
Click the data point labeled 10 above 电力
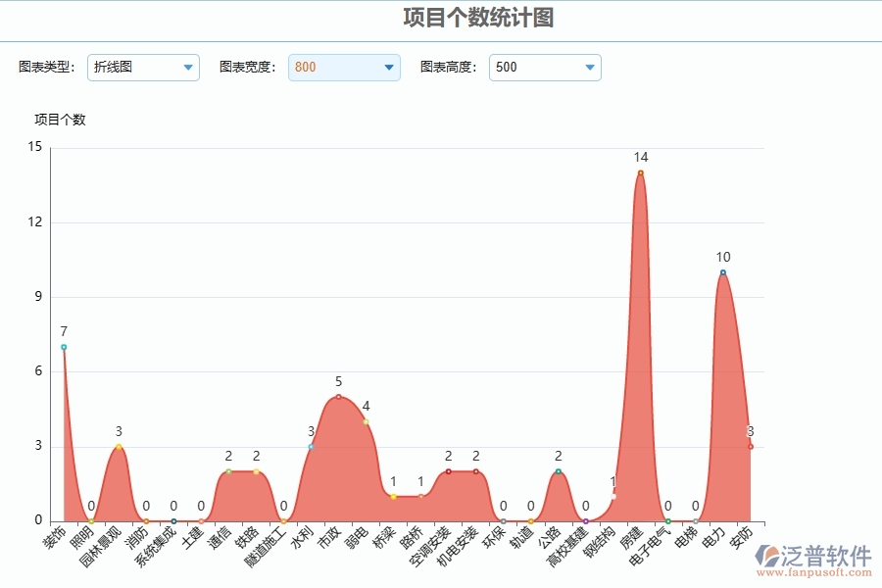[x=722, y=272]
